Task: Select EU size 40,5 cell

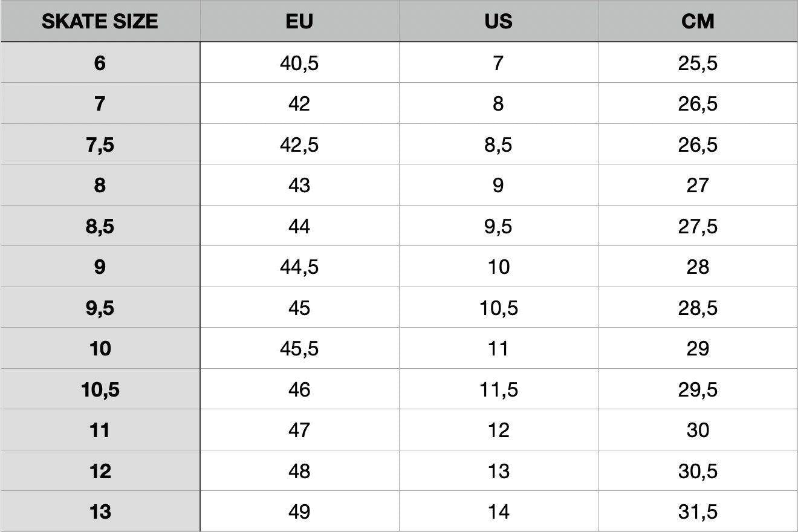Action: coord(299,63)
